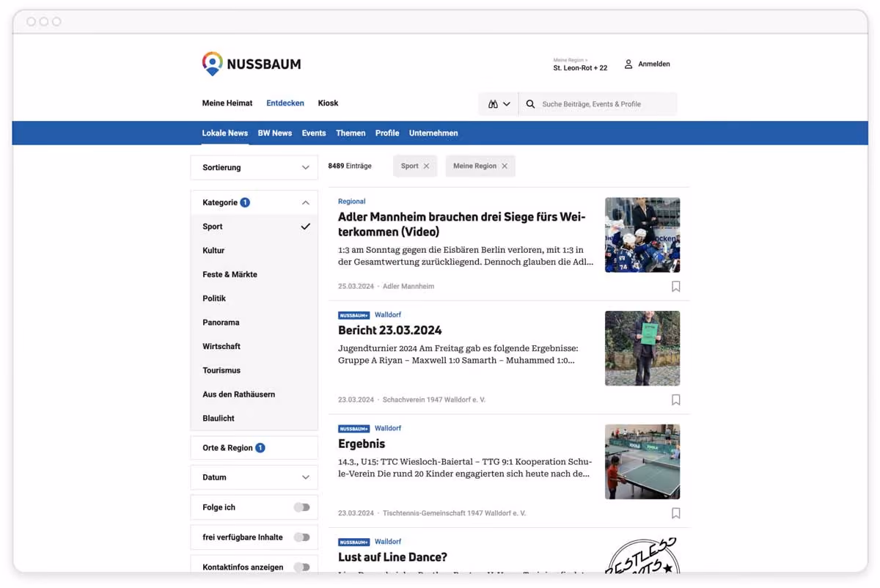880x588 pixels.
Task: Select Aus den Rathäusern category
Action: point(254,394)
